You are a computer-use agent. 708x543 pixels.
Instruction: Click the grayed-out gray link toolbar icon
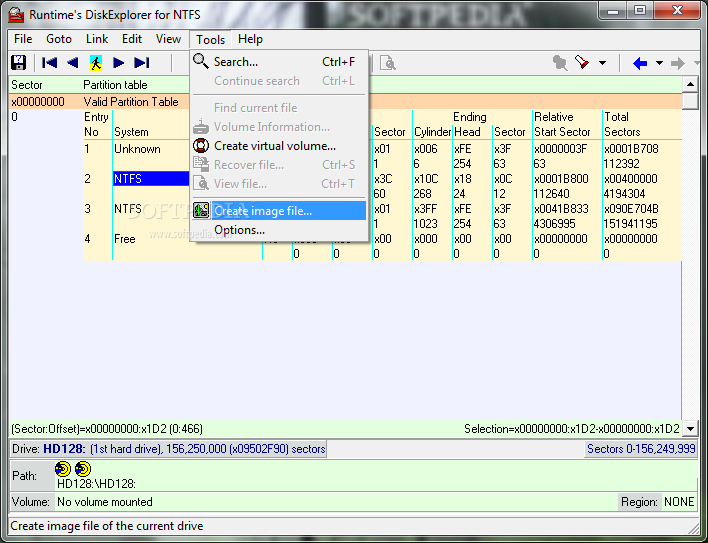tap(560, 63)
